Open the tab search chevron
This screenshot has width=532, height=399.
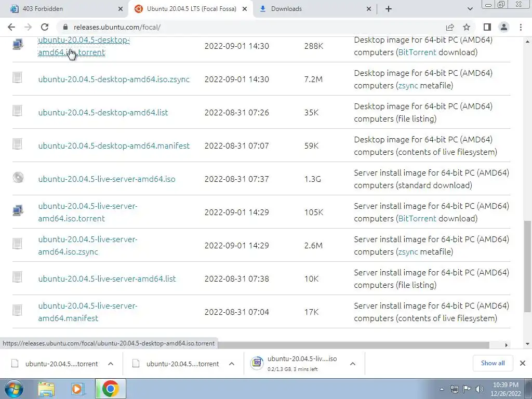click(470, 9)
